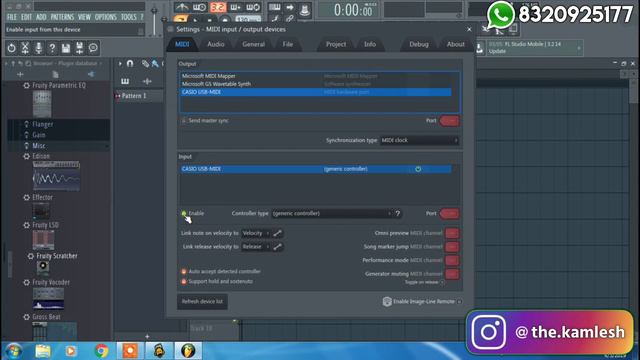Click the loop recording icon
This screenshot has width=640, height=360.
click(x=253, y=7)
